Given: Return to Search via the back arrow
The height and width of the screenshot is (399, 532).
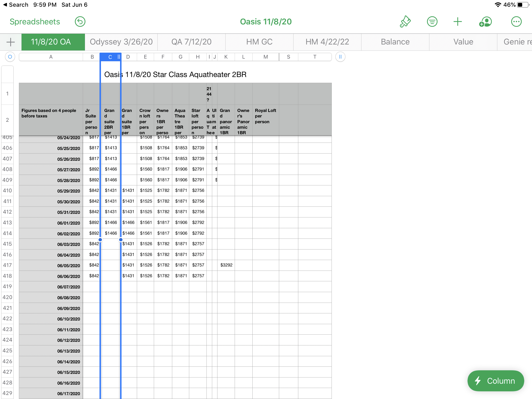Looking at the screenshot, I should [x=16, y=5].
